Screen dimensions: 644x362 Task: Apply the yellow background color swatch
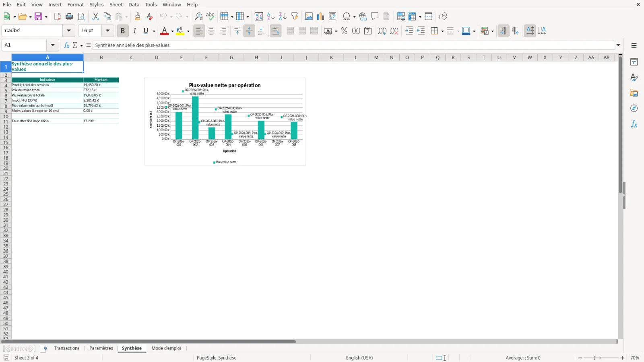[x=180, y=31]
